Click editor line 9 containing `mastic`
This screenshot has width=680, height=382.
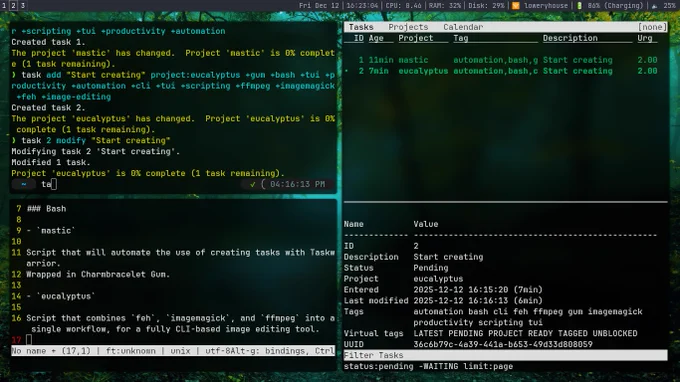click(51, 231)
